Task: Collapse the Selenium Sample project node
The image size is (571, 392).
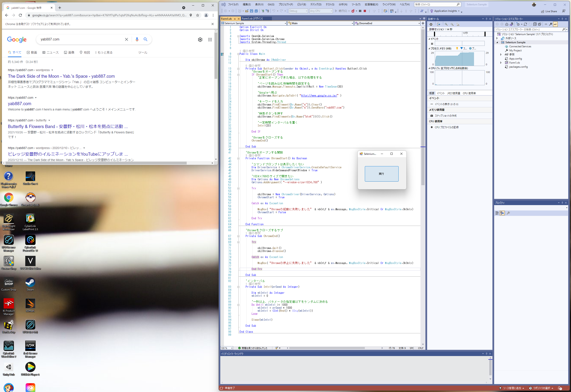Action: (497, 42)
